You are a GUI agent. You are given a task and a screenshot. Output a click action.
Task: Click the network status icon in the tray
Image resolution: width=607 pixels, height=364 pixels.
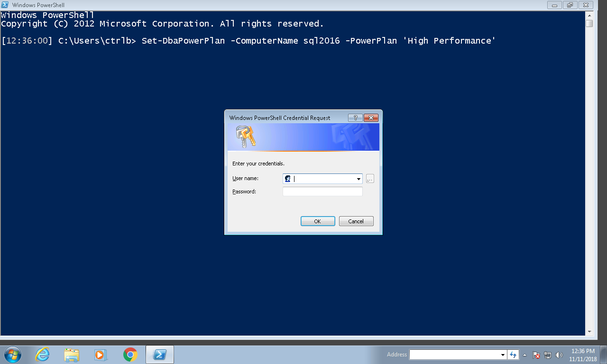click(549, 354)
